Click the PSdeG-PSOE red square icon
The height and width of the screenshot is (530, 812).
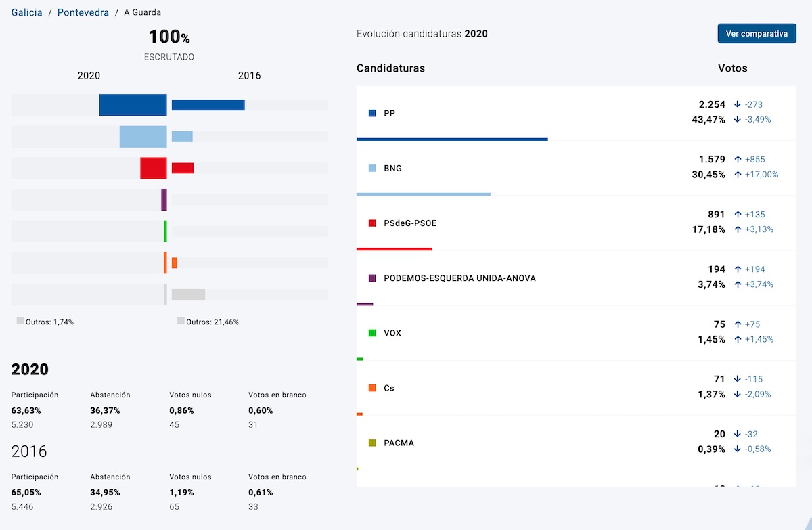point(372,223)
